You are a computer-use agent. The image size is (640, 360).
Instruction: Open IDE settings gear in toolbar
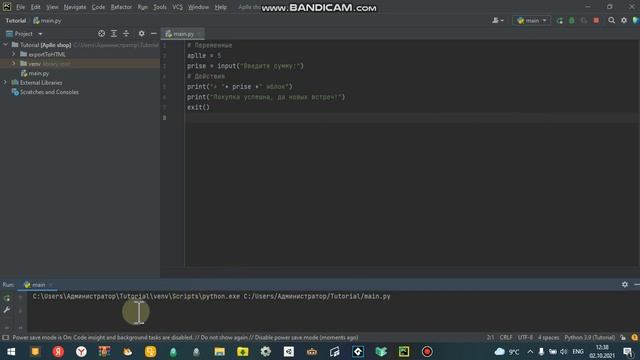pyautogui.click(x=624, y=20)
